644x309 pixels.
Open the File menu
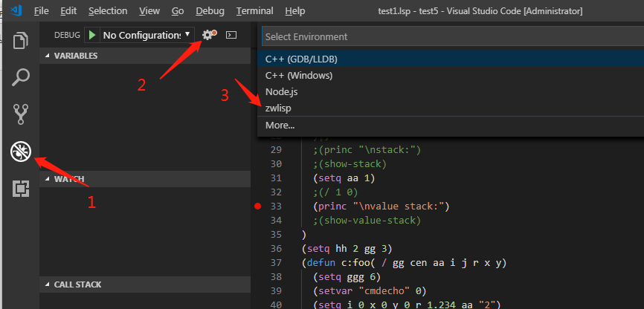click(41, 10)
